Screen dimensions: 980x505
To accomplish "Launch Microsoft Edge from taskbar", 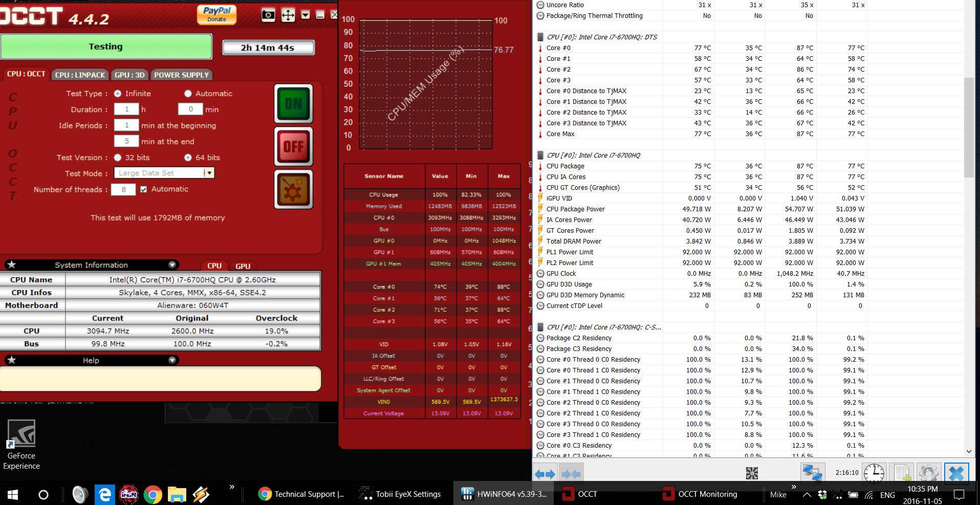I will click(104, 494).
